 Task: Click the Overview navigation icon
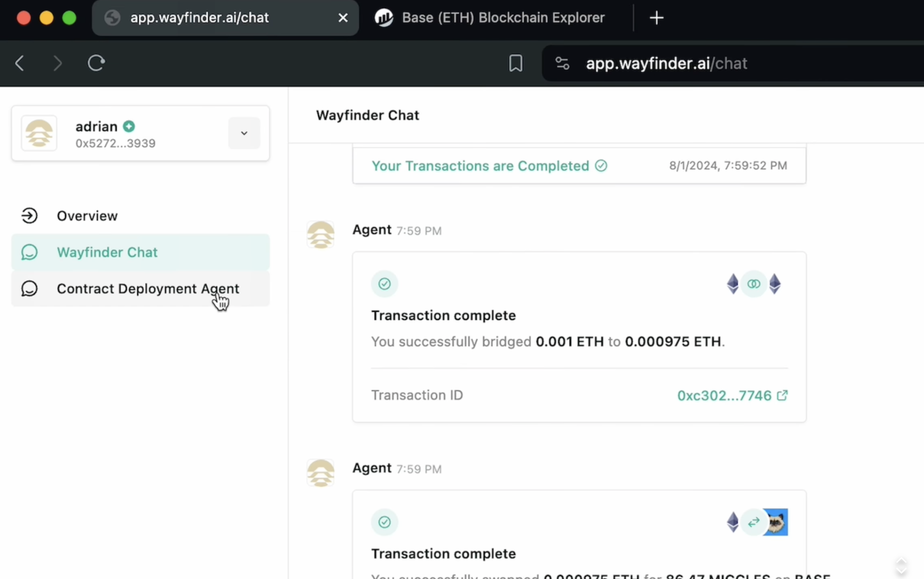coord(29,215)
